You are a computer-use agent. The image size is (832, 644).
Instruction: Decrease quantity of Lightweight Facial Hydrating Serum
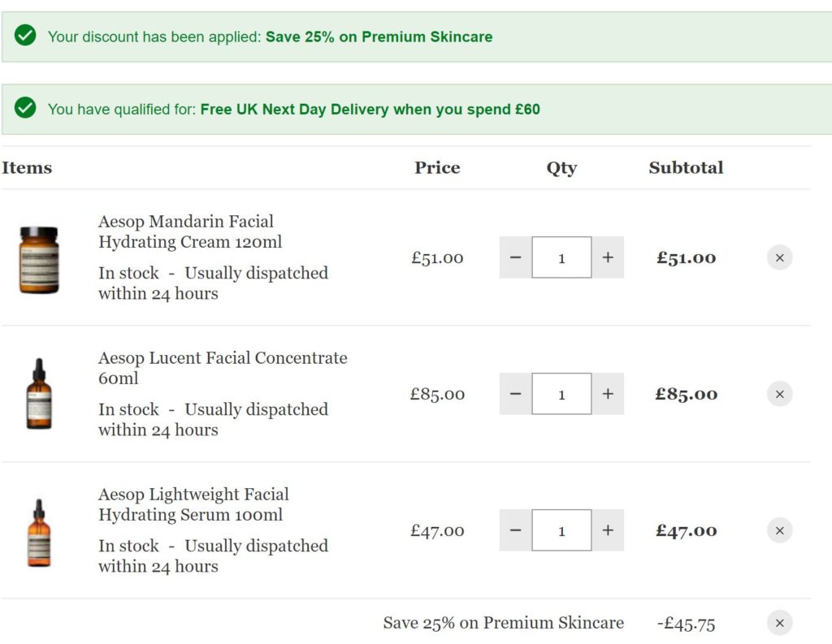[515, 530]
